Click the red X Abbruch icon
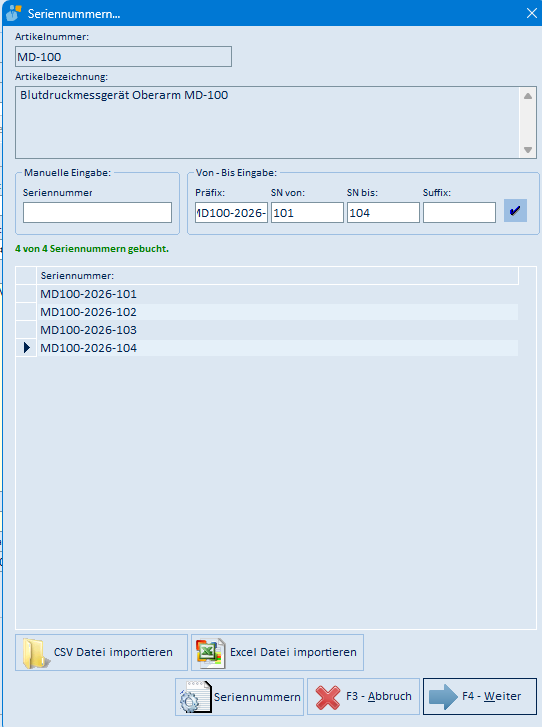This screenshot has height=727, width=542. tap(328, 697)
